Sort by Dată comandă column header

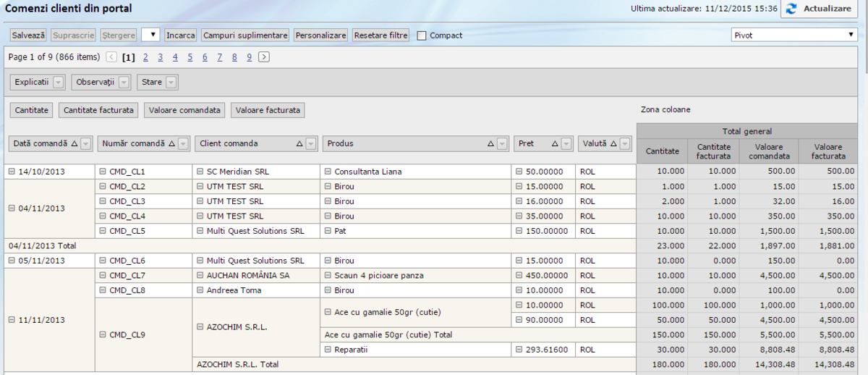42,143
